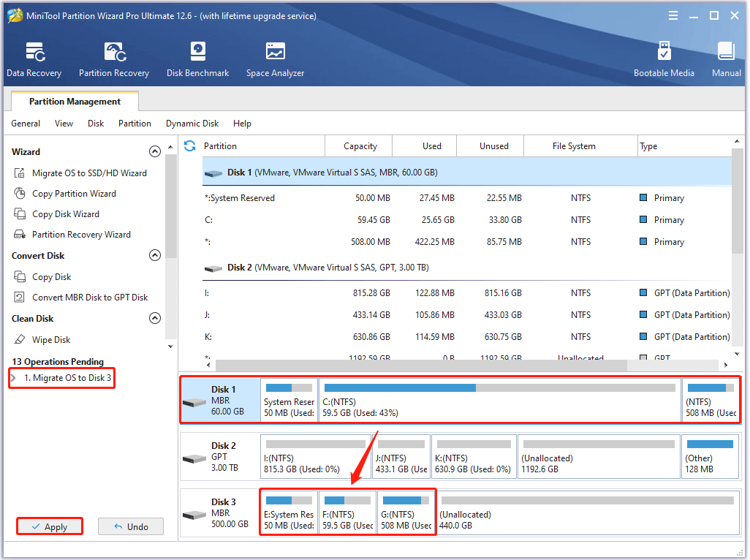Screen dimensions: 750x560
Task: Click Disk 2 header row drive icon in list
Action: (x=213, y=268)
